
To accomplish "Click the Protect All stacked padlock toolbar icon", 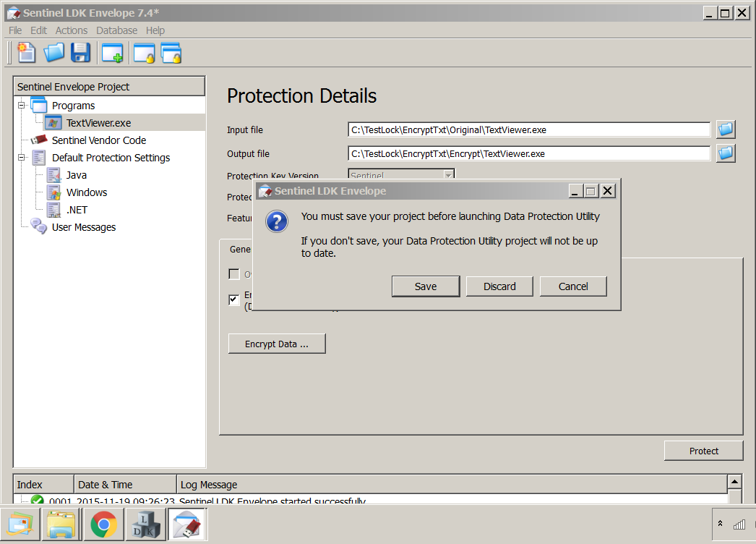I will coord(171,52).
